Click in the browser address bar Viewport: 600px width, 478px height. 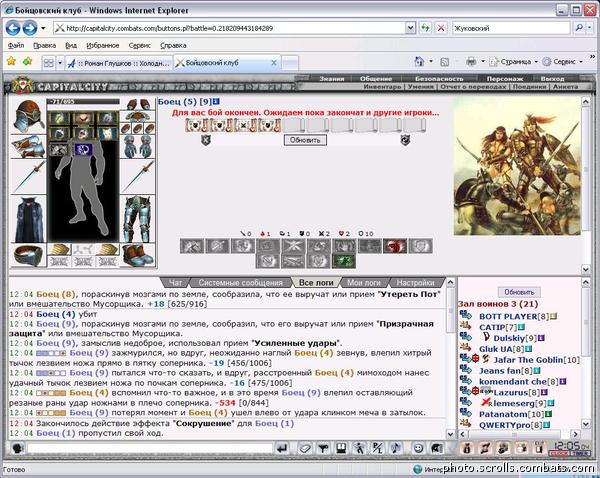point(230,28)
